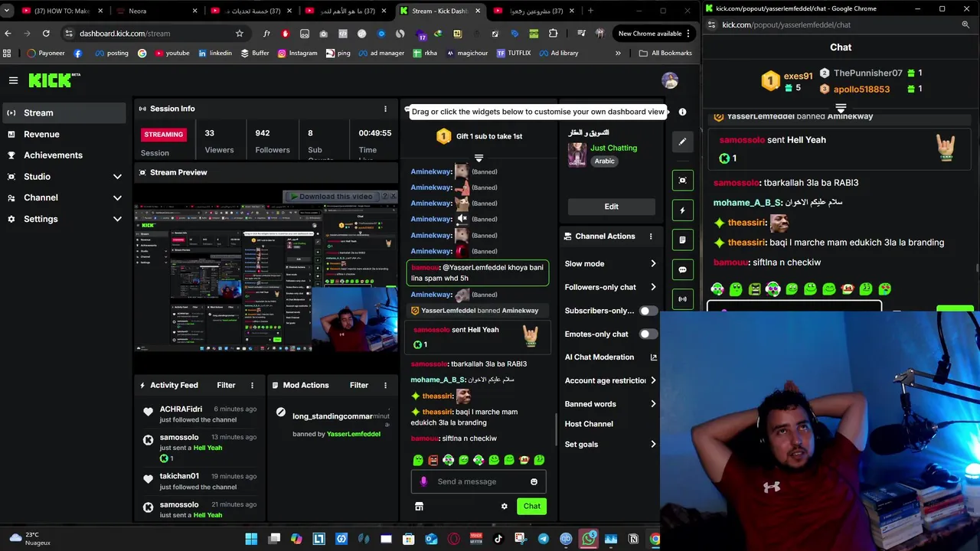The height and width of the screenshot is (551, 980).
Task: Click samossolo in the Activity Feed, 13 minutes ago
Action: coord(179,437)
